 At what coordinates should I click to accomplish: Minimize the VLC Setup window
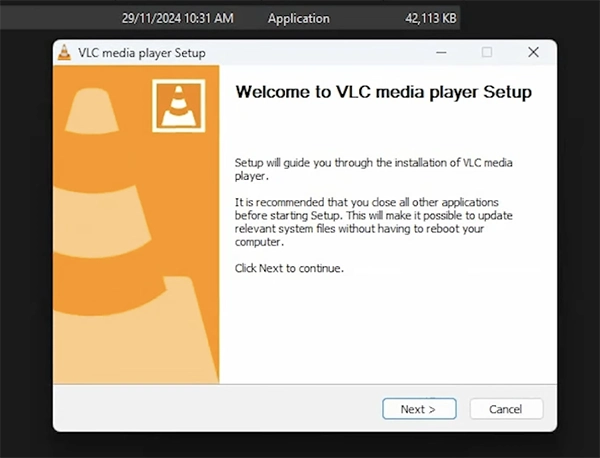click(441, 52)
